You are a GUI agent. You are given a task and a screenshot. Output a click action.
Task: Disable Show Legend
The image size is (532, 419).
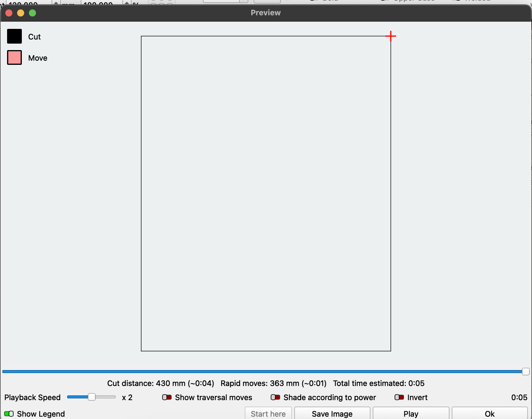[9, 413]
